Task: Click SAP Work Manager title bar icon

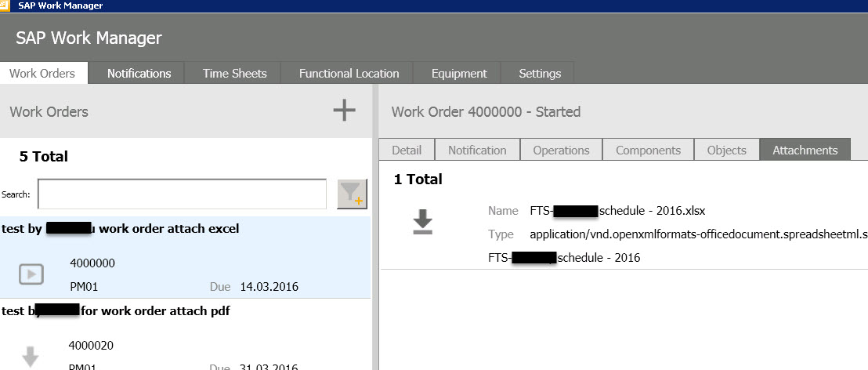Action: pyautogui.click(x=5, y=5)
